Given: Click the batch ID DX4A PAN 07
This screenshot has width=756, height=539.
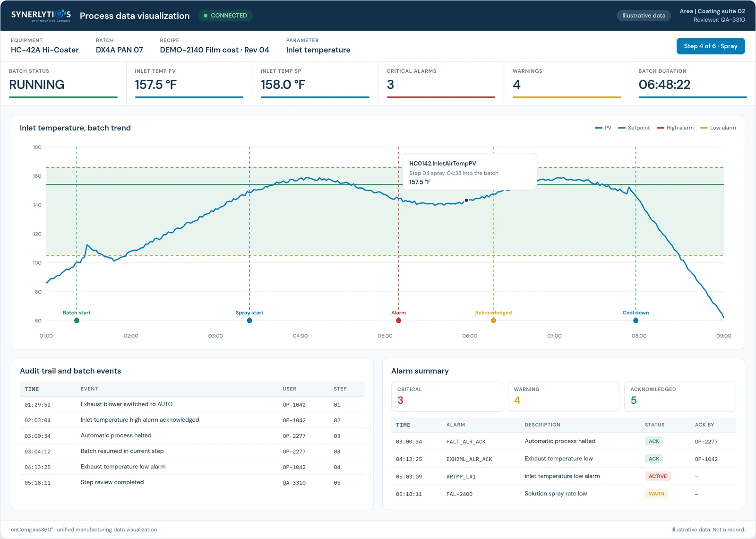Looking at the screenshot, I should pyautogui.click(x=120, y=50).
